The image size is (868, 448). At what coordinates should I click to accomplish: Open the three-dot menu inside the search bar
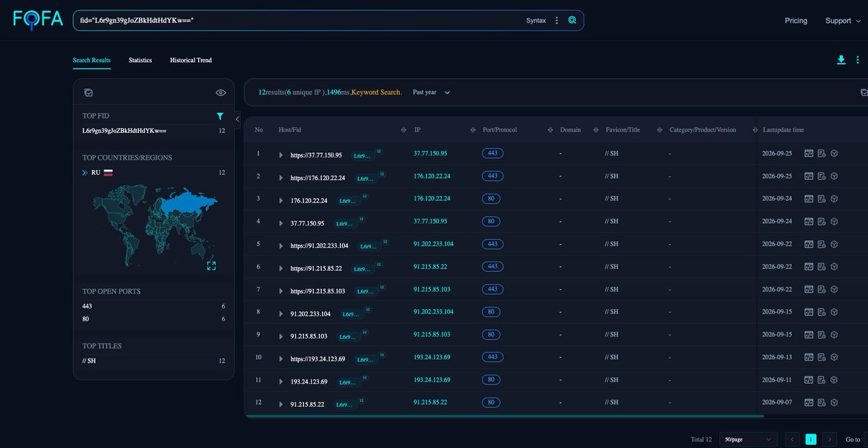(556, 20)
